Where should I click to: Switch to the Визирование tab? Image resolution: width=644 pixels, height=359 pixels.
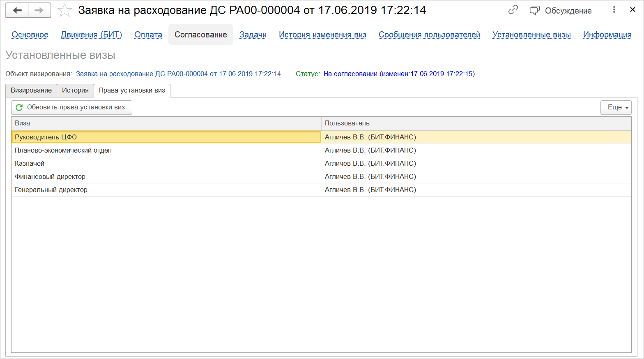[x=31, y=90]
